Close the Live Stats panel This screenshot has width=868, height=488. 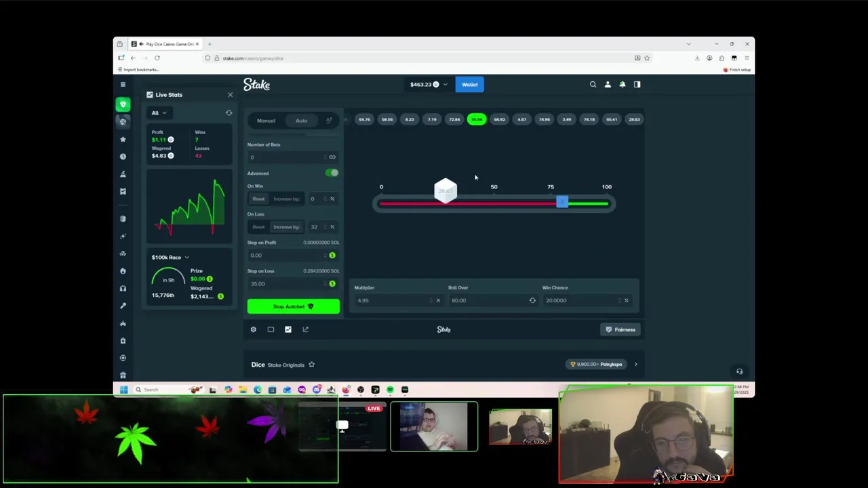pos(230,95)
